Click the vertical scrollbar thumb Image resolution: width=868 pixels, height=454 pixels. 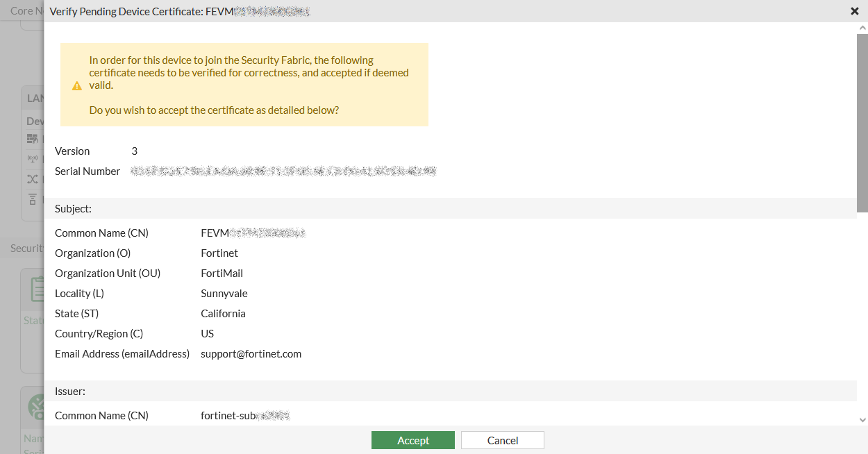pyautogui.click(x=862, y=122)
